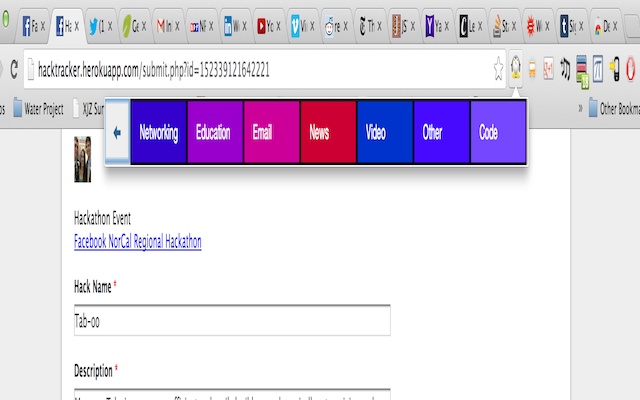Switch to the LinkedIn tab

click(235, 27)
